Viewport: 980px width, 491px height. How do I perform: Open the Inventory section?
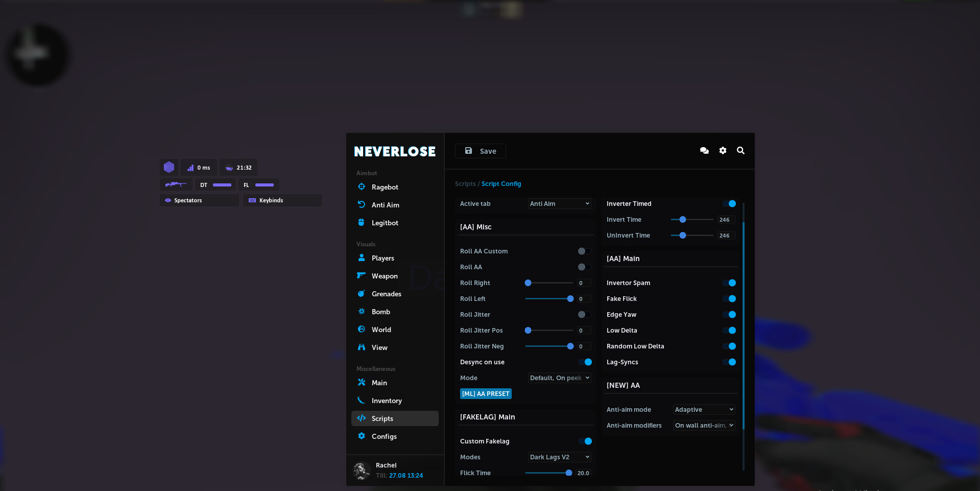click(395, 401)
